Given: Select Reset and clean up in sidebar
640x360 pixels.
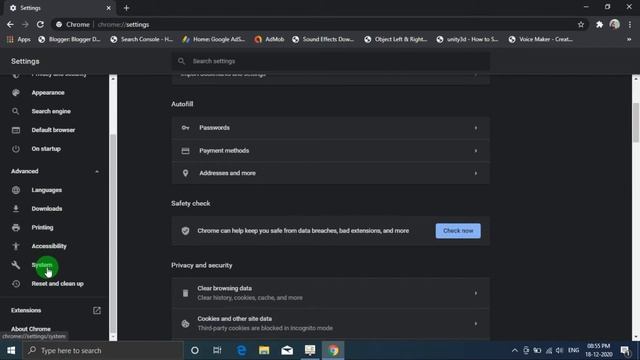Looking at the screenshot, I should pos(58,284).
